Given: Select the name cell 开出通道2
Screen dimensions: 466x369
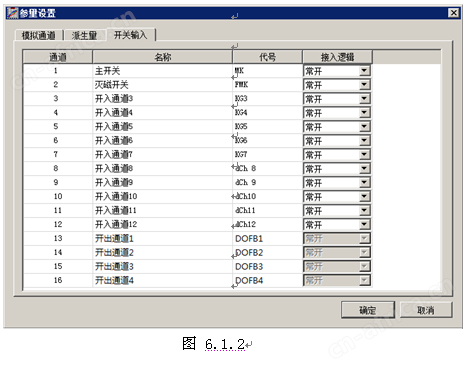Looking at the screenshot, I should point(163,253).
